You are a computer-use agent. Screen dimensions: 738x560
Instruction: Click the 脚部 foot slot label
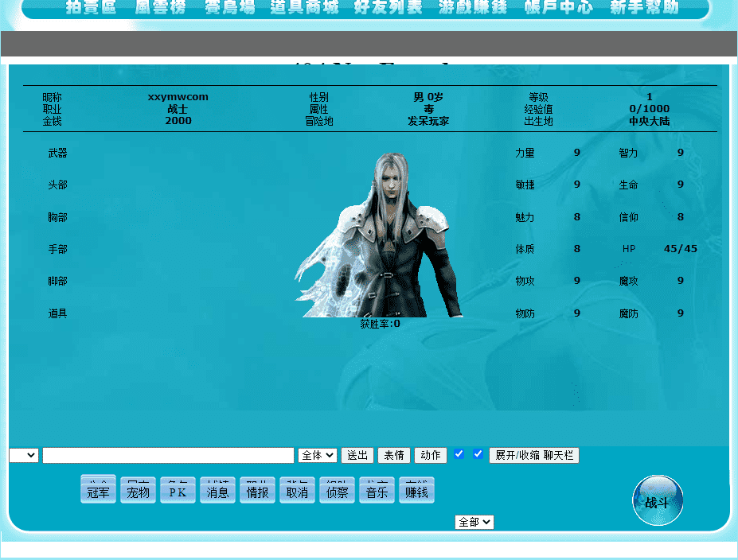point(57,281)
